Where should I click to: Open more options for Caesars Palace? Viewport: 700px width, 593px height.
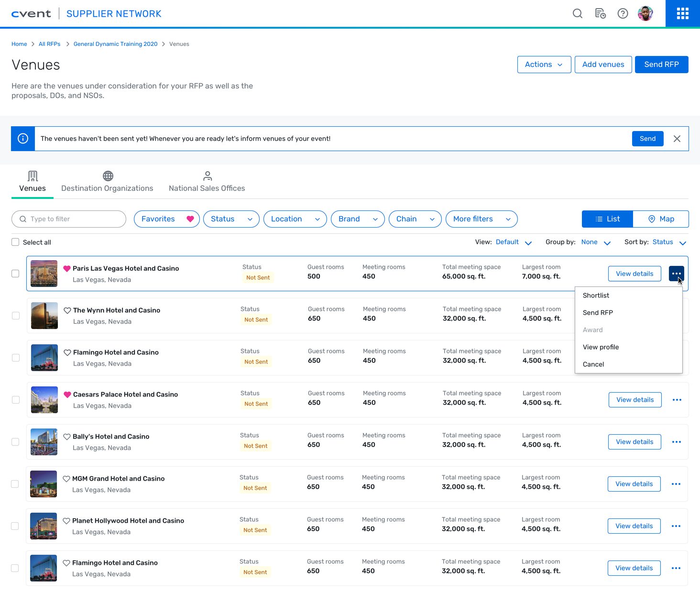coord(677,400)
